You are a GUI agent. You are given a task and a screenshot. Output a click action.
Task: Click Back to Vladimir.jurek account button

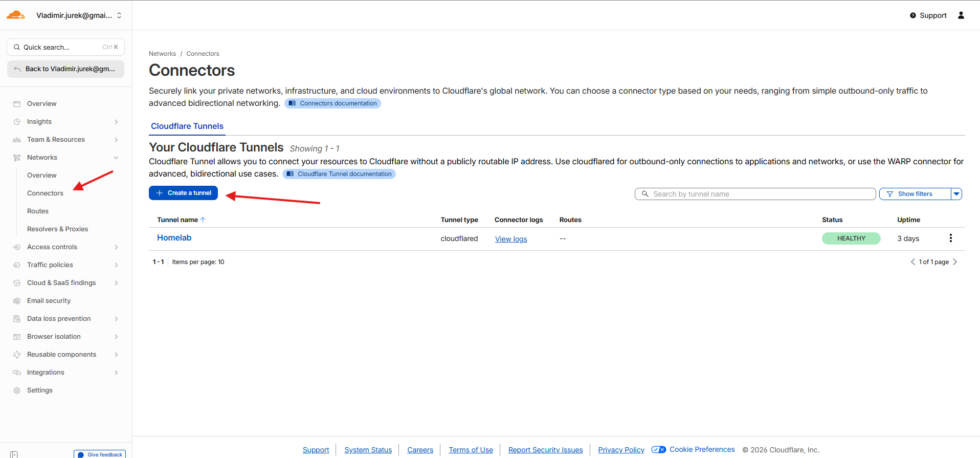(65, 69)
